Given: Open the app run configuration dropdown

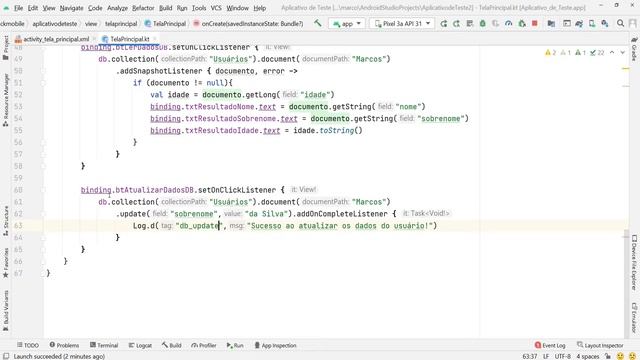Looking at the screenshot, I should click(x=347, y=24).
